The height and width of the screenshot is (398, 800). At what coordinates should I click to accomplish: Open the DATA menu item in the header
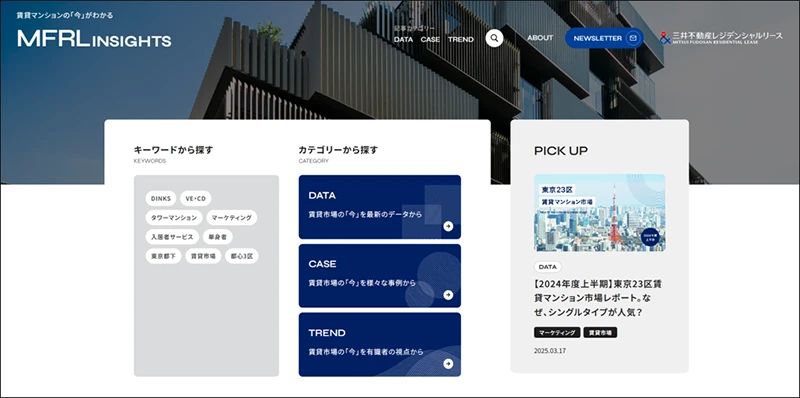coord(404,39)
